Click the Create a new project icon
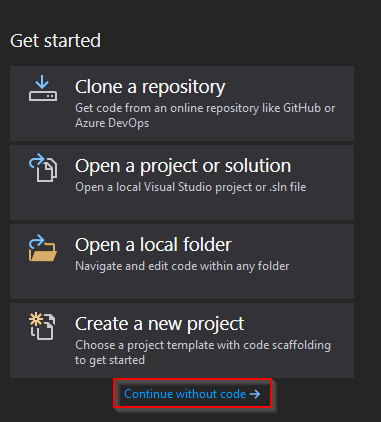Screen dimensions: 381x422 point(42,326)
